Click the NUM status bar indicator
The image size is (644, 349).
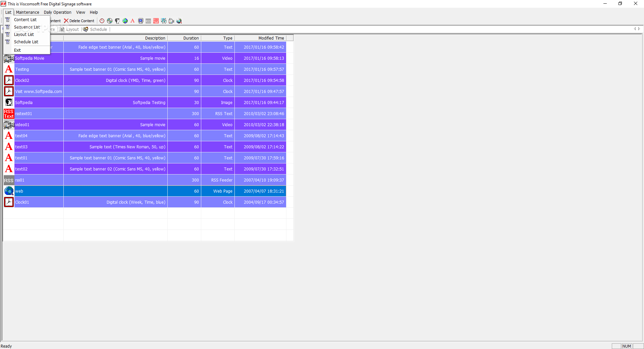627,346
